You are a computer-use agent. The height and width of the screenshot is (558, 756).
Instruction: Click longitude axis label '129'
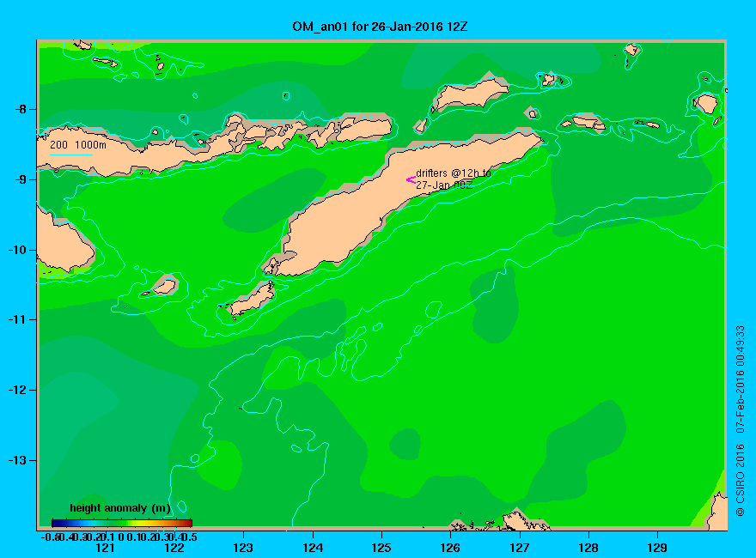[x=657, y=548]
